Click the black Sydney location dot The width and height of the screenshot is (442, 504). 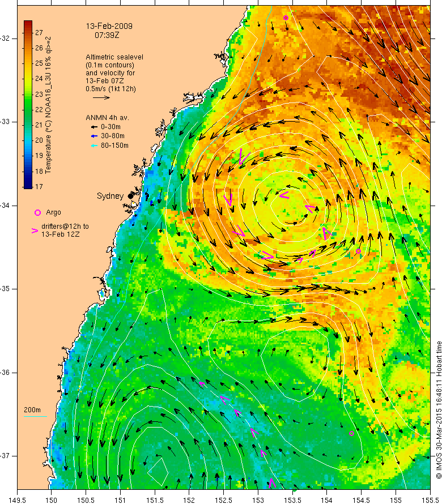pyautogui.click(x=130, y=196)
